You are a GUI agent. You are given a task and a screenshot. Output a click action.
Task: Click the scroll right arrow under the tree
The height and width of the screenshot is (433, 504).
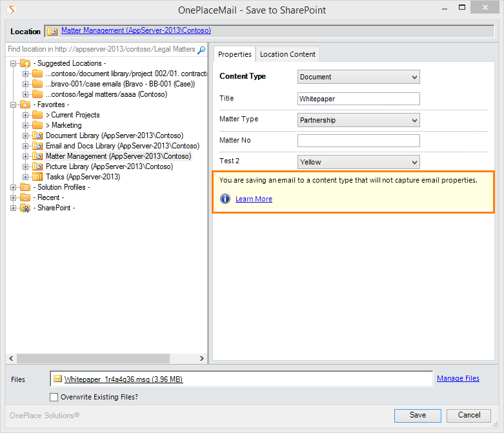point(201,358)
